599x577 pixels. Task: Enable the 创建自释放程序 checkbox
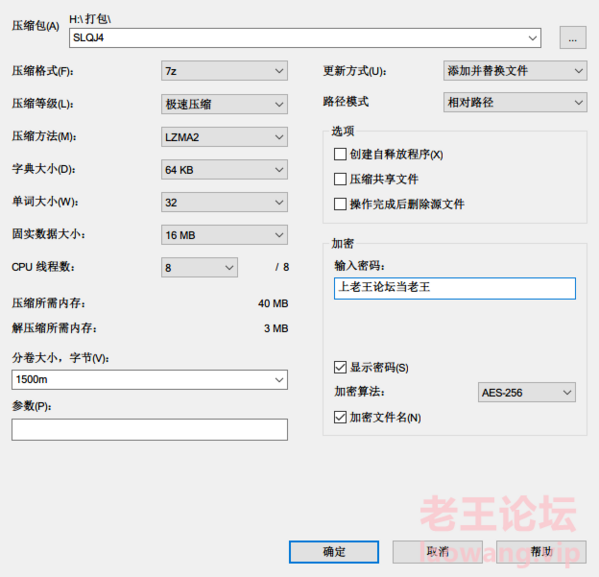click(340, 154)
